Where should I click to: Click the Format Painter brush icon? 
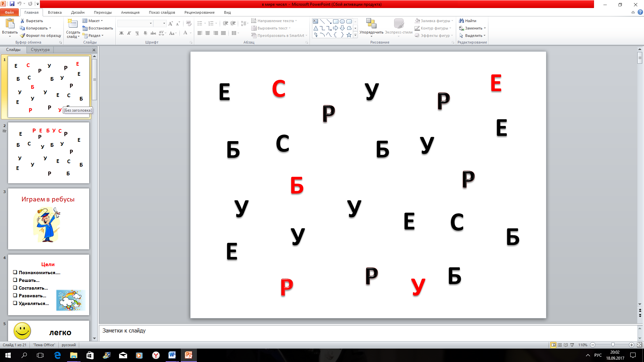(x=22, y=36)
